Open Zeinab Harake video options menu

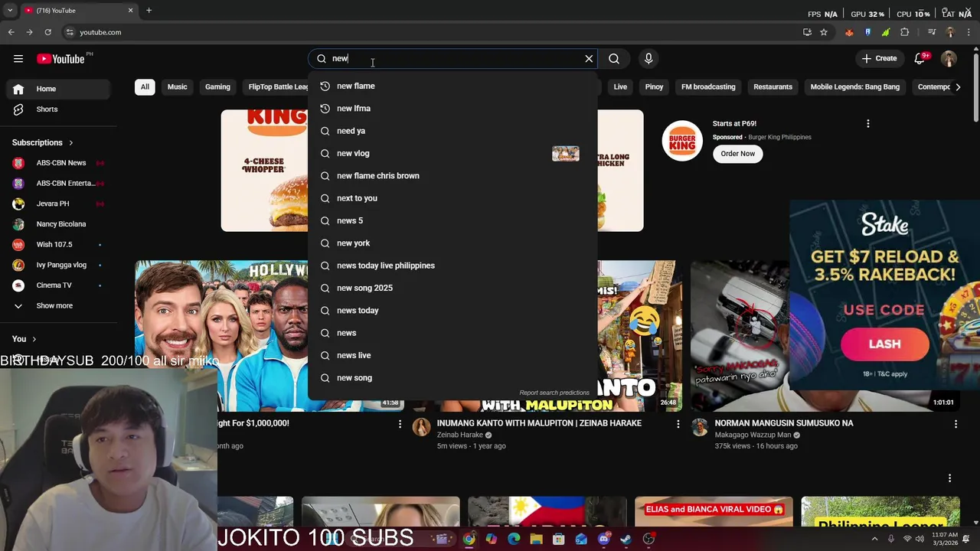[678, 423]
